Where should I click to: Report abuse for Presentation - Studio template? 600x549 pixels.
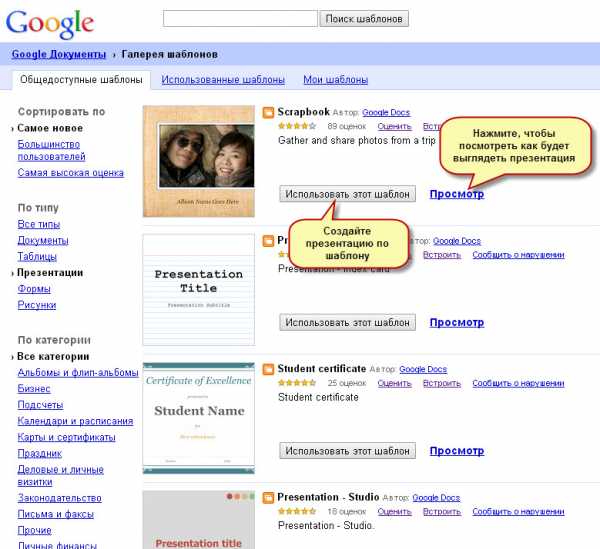(518, 512)
